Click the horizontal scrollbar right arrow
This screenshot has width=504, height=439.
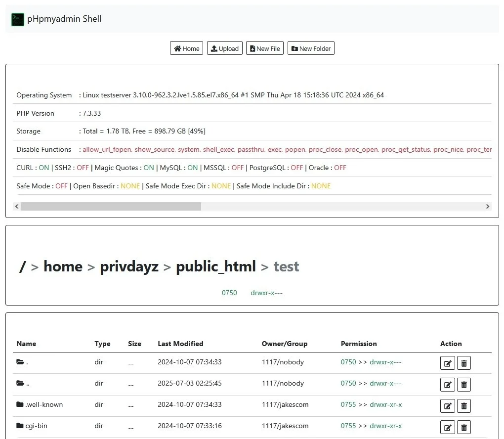click(488, 206)
